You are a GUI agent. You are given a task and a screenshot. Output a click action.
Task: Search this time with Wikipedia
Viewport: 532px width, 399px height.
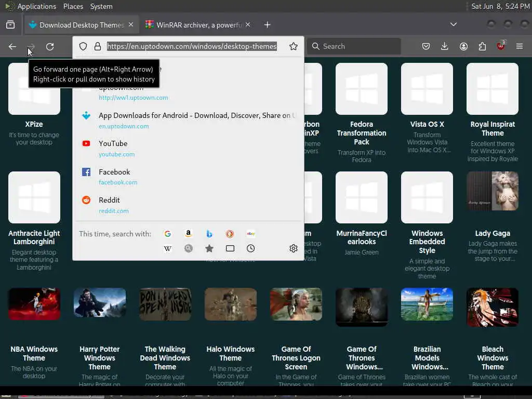168,249
